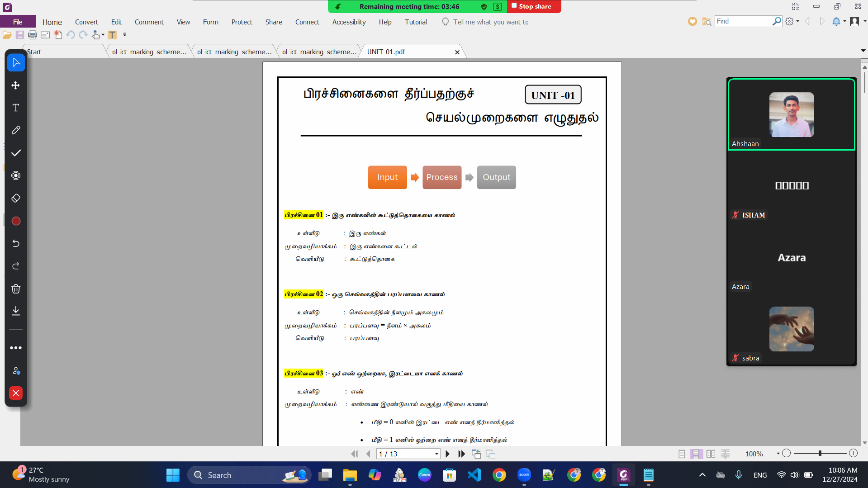Pick the red annotation color swatch
Image resolution: width=868 pixels, height=488 pixels.
pyautogui.click(x=16, y=221)
